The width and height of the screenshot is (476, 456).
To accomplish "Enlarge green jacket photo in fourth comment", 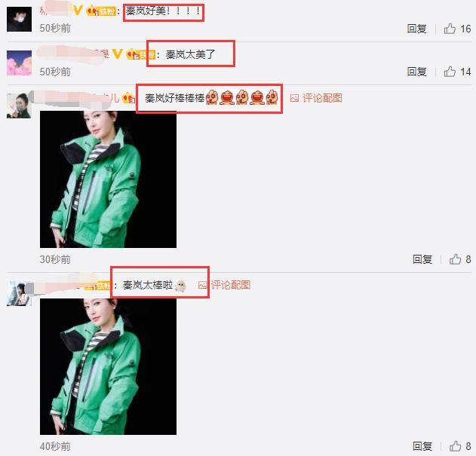I will tap(108, 366).
